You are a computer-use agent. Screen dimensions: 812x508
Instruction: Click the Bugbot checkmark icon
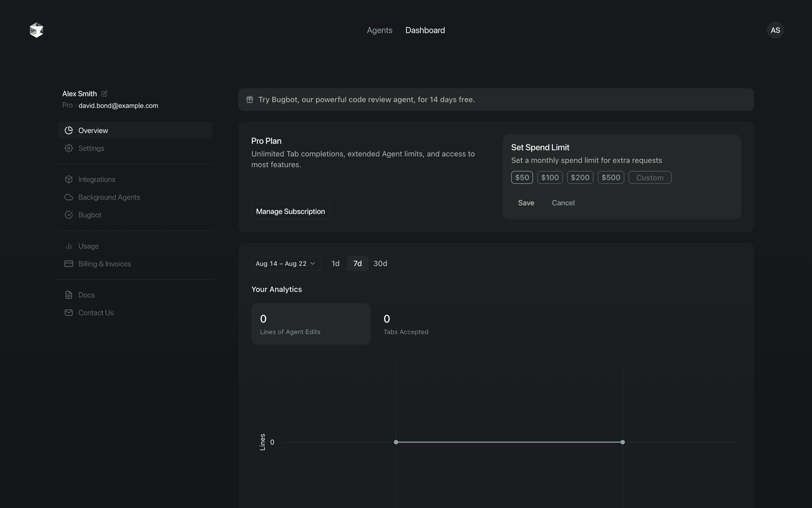69,215
